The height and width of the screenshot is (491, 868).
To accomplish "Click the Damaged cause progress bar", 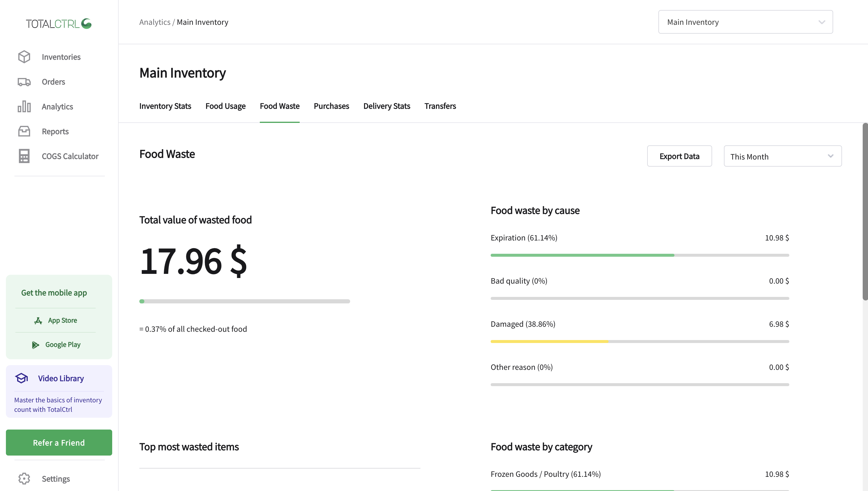I will (639, 341).
